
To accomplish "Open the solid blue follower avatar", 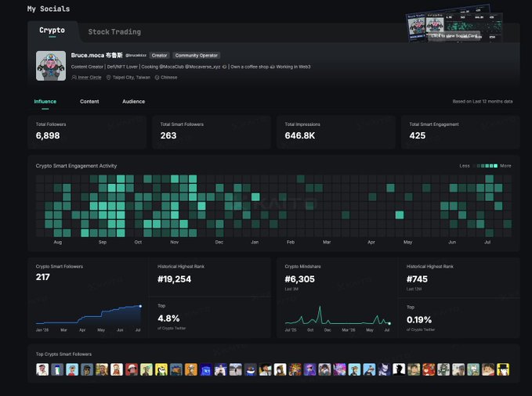I will pyautogui.click(x=205, y=369).
